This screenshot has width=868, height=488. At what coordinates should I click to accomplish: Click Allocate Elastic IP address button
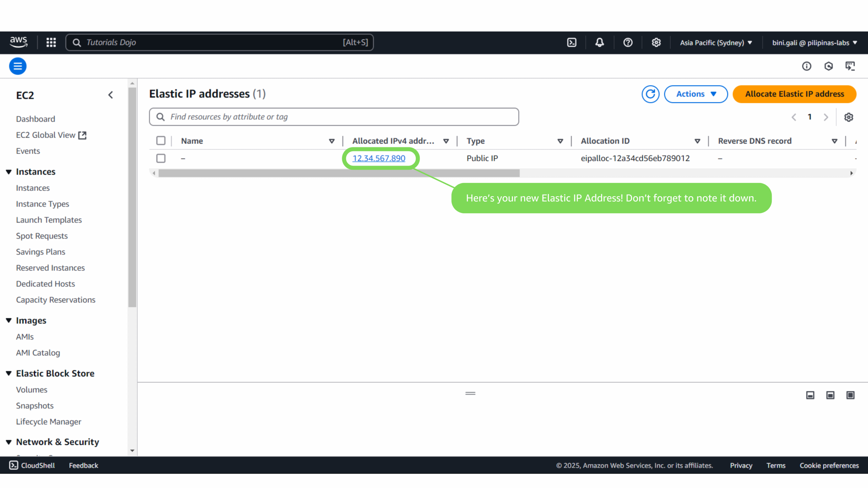tap(794, 94)
